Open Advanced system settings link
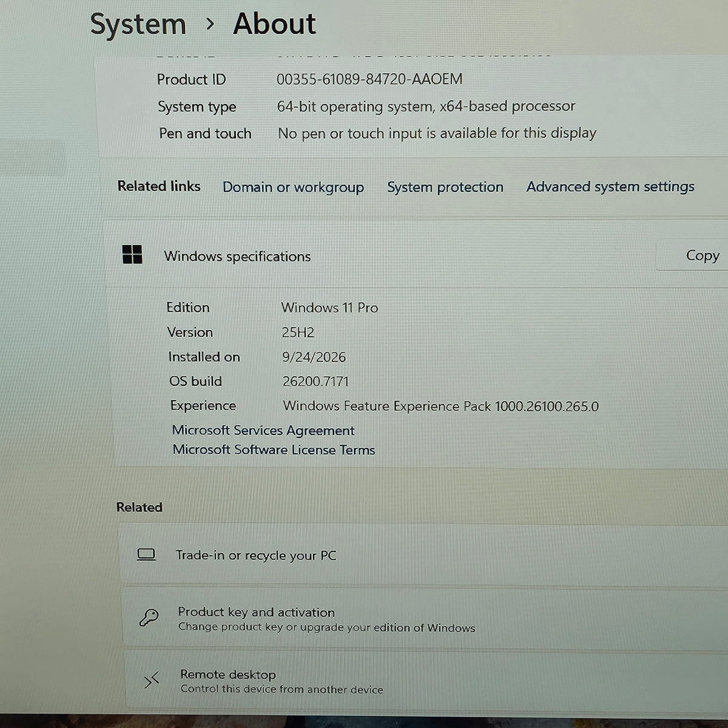This screenshot has height=728, width=728. (x=610, y=186)
